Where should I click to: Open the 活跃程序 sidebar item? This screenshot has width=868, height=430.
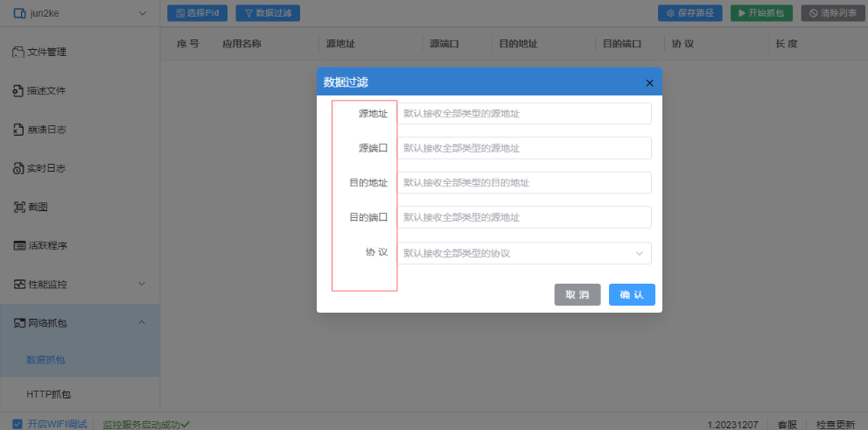tap(80, 245)
